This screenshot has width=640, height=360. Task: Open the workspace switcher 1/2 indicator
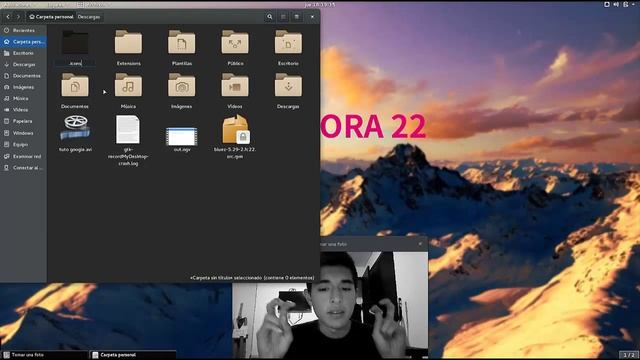[629, 355]
